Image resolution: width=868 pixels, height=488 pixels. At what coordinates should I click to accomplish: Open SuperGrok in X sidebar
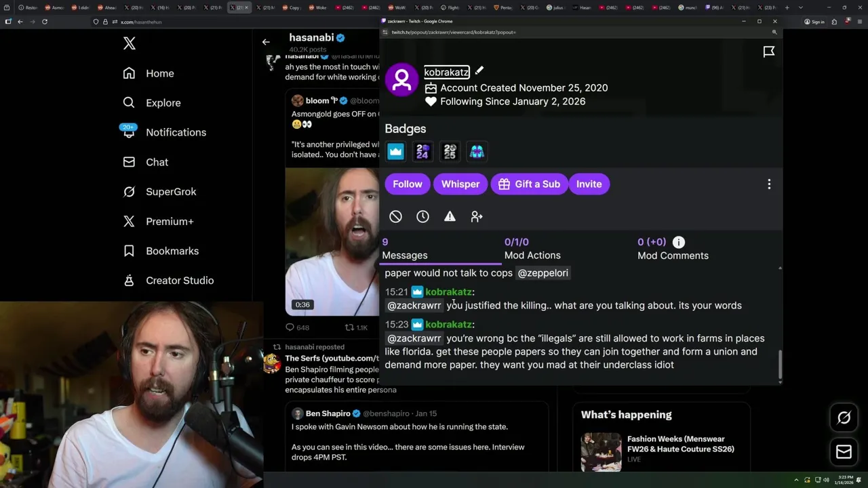pyautogui.click(x=160, y=192)
